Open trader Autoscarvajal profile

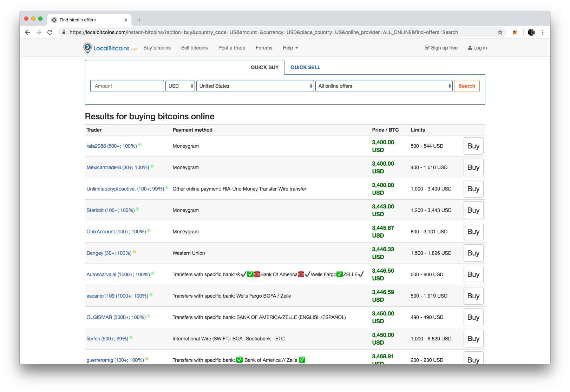click(x=118, y=274)
